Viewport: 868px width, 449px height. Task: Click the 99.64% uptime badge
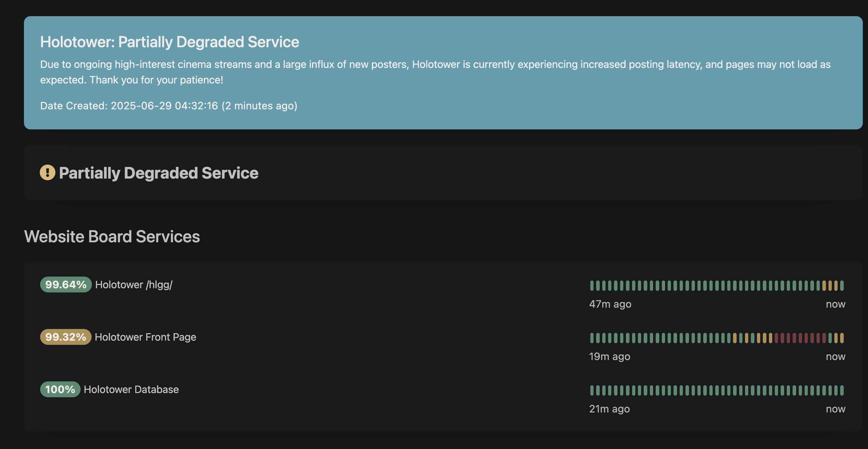pyautogui.click(x=66, y=285)
